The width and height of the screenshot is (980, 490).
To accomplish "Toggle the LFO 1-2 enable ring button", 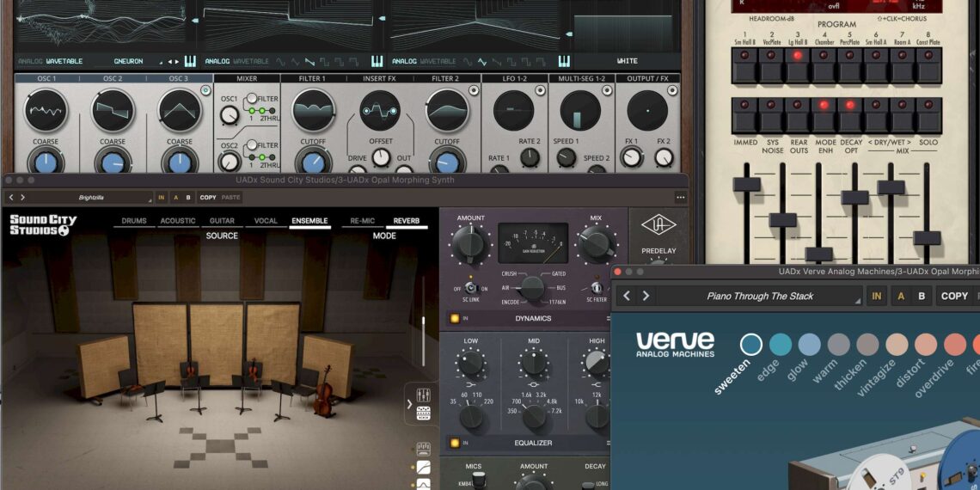I will [540, 90].
